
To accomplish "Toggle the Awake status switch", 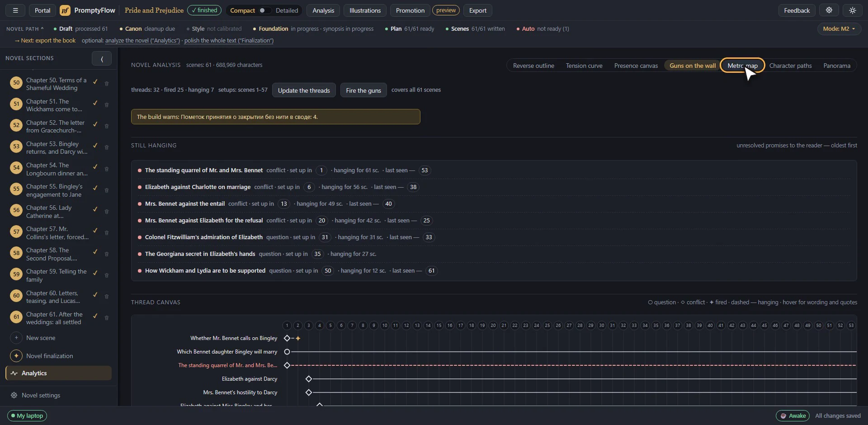I will point(792,416).
